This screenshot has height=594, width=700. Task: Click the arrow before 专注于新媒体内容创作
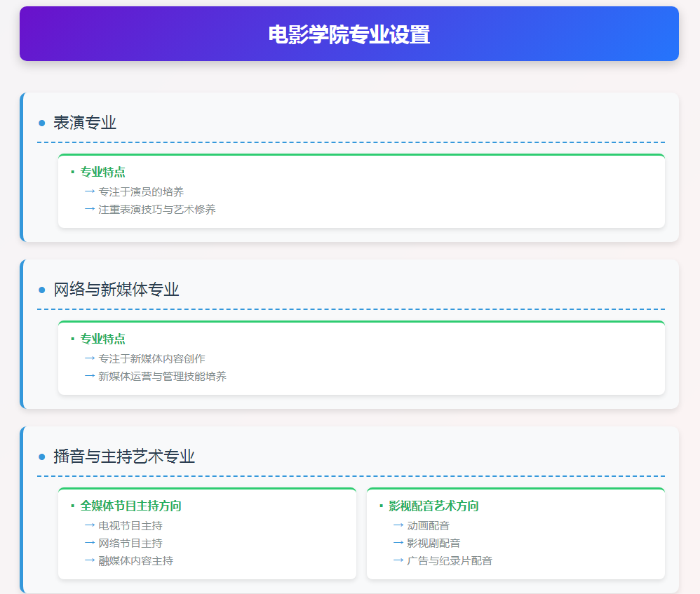click(90, 358)
